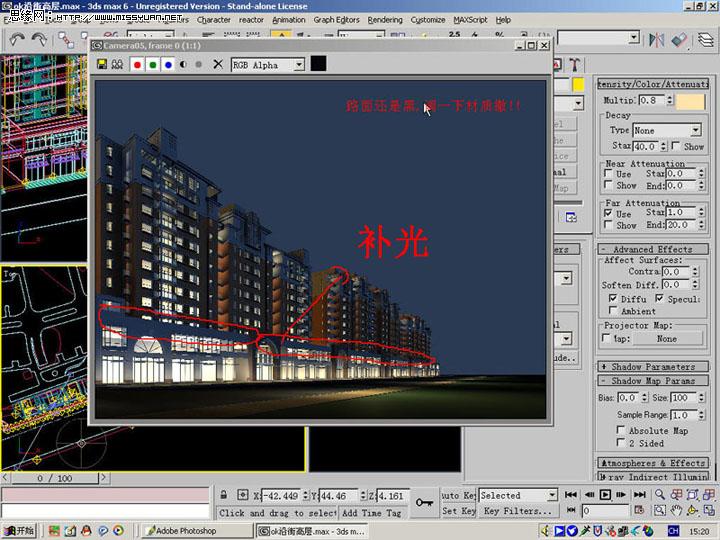Screen dimensions: 720x540
Task: Select the Pan hand tool
Action: coord(676,510)
